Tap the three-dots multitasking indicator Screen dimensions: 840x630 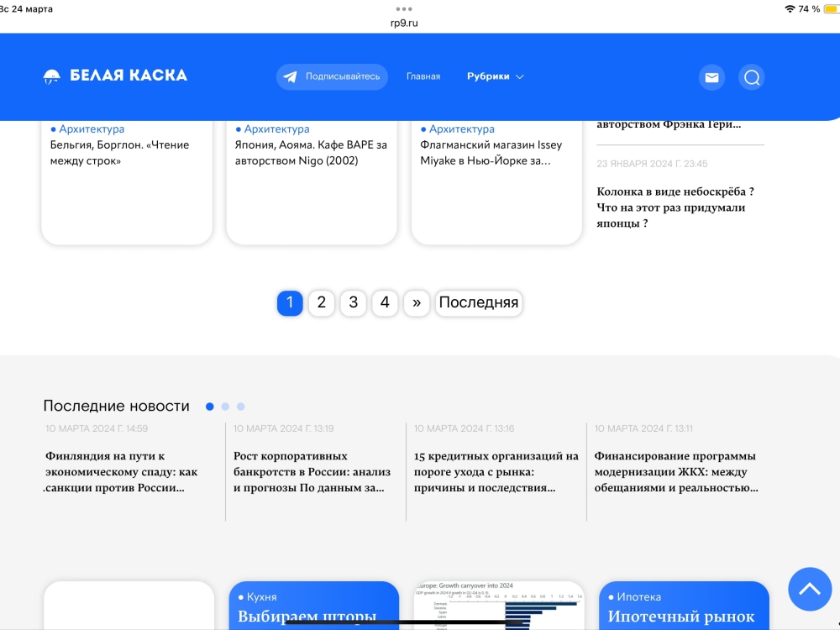tap(404, 8)
